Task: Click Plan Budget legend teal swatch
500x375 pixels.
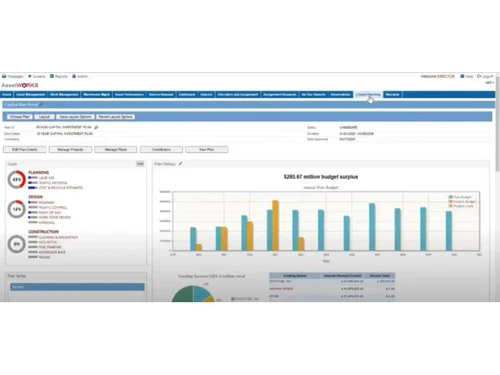Action: pos(451,197)
